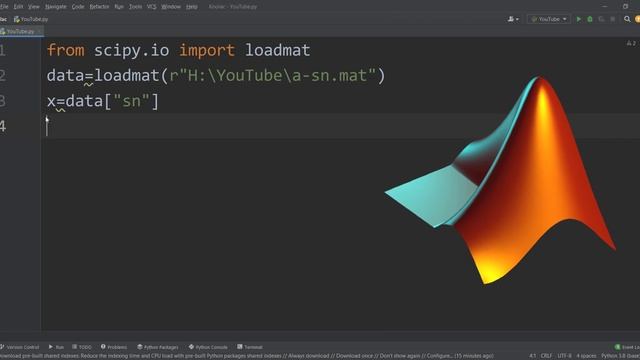The image size is (640, 360).
Task: Click line number 2 in the gutter
Action: (x=2, y=76)
